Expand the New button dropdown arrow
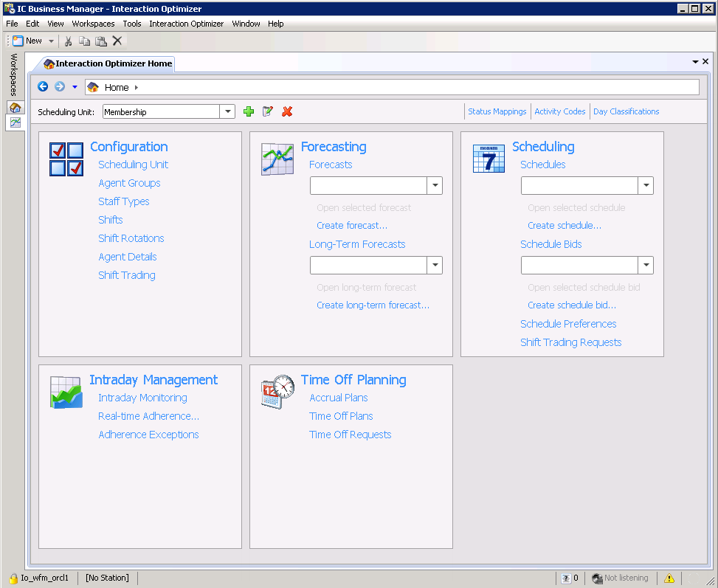 point(51,41)
